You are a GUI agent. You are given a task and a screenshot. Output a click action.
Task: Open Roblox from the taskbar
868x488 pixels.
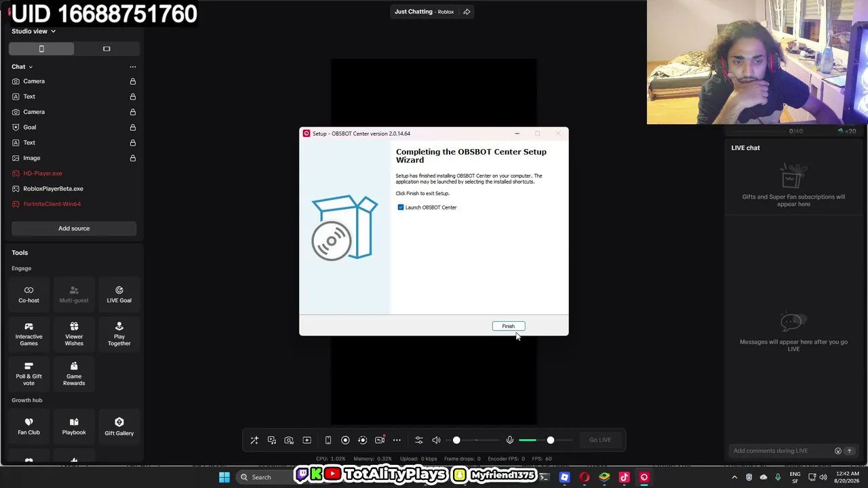click(x=564, y=477)
